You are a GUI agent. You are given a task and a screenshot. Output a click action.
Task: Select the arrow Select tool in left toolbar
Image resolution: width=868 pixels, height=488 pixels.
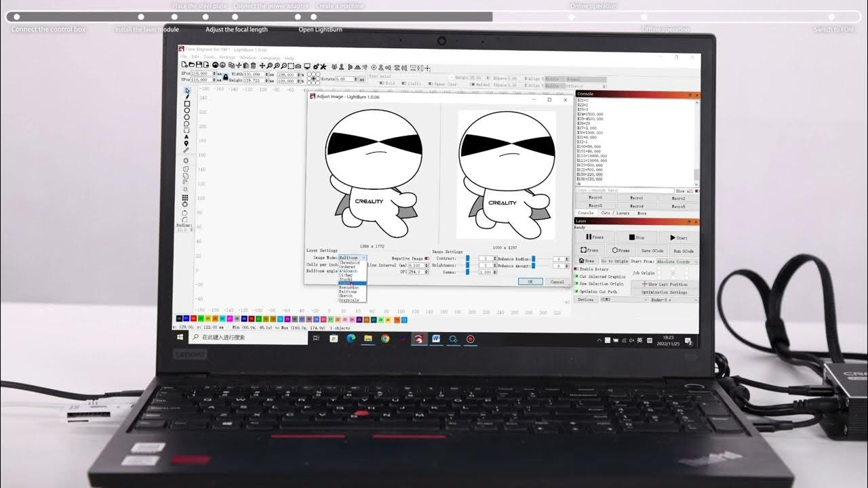coord(187,90)
